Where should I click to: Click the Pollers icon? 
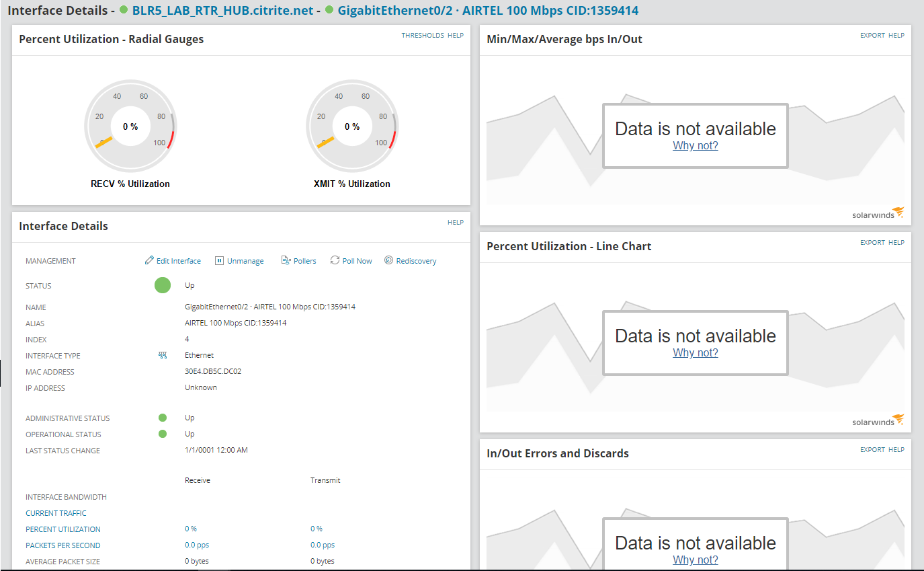(x=286, y=260)
